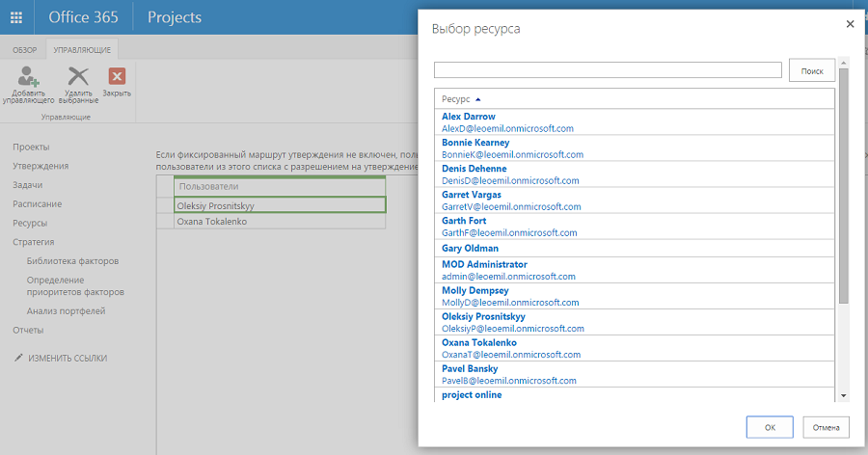Choose MOD Administrator in the resource list

[484, 264]
